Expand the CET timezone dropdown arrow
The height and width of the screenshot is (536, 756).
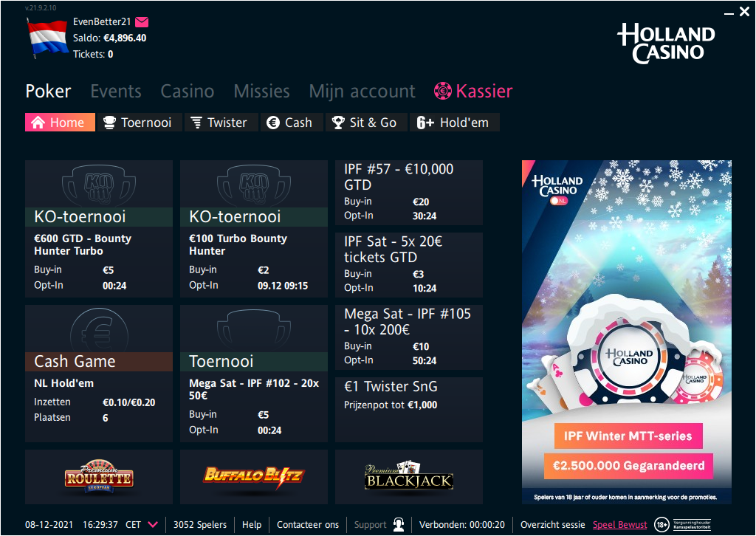tap(153, 525)
